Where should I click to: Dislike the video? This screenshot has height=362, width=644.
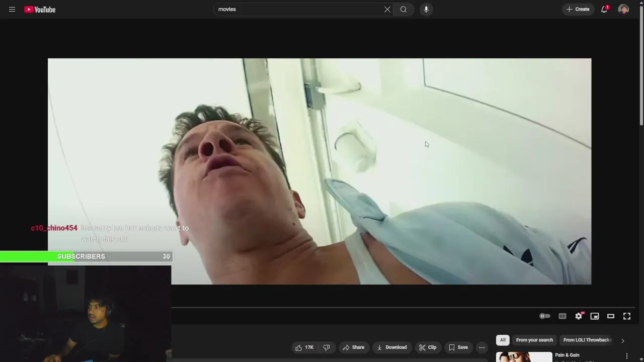pyautogui.click(x=327, y=347)
